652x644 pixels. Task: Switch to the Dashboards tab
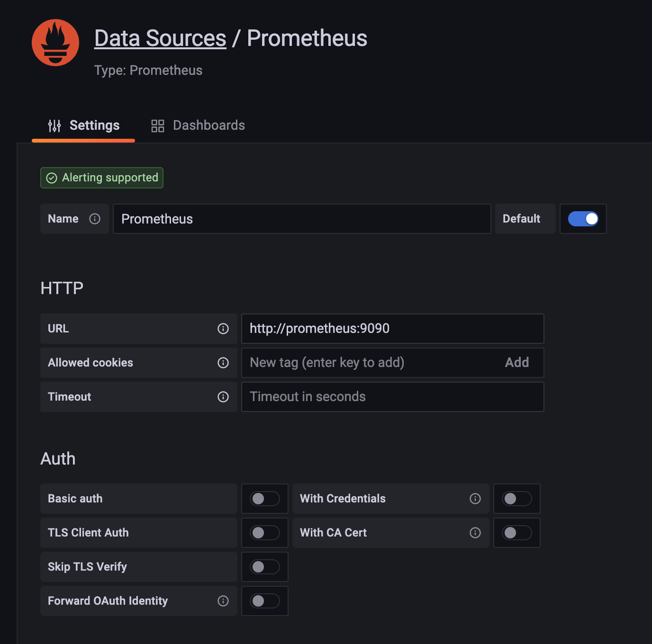click(198, 125)
